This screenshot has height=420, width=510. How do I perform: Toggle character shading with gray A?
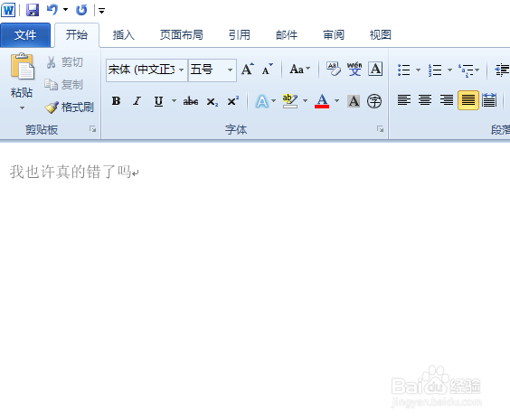click(x=354, y=101)
